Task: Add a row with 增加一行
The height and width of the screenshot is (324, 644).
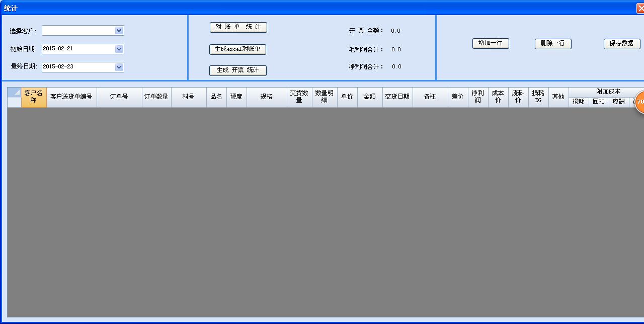Action: [491, 44]
